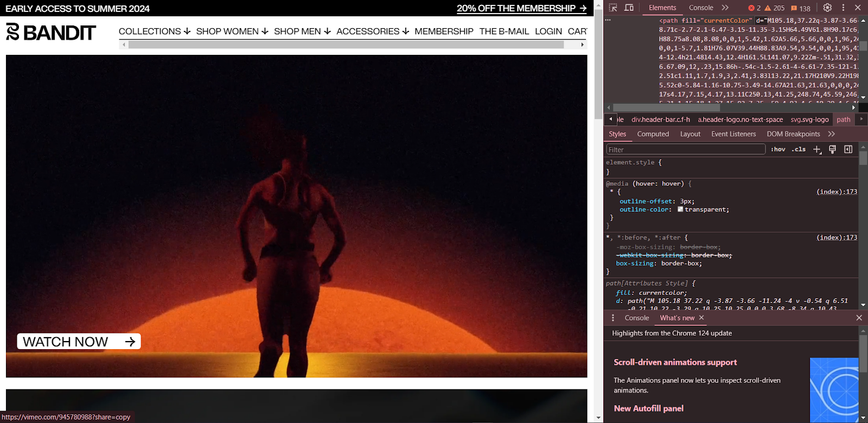This screenshot has height=423, width=868.
Task: Click the 138 issues badge
Action: point(801,8)
